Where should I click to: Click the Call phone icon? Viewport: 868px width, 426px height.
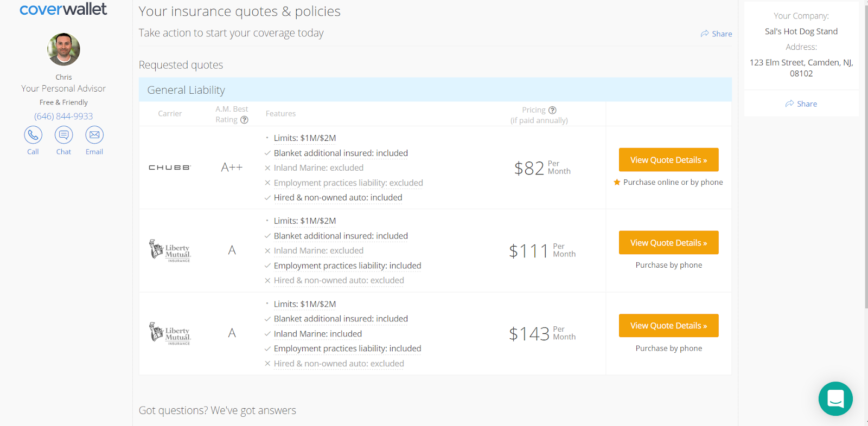point(33,135)
